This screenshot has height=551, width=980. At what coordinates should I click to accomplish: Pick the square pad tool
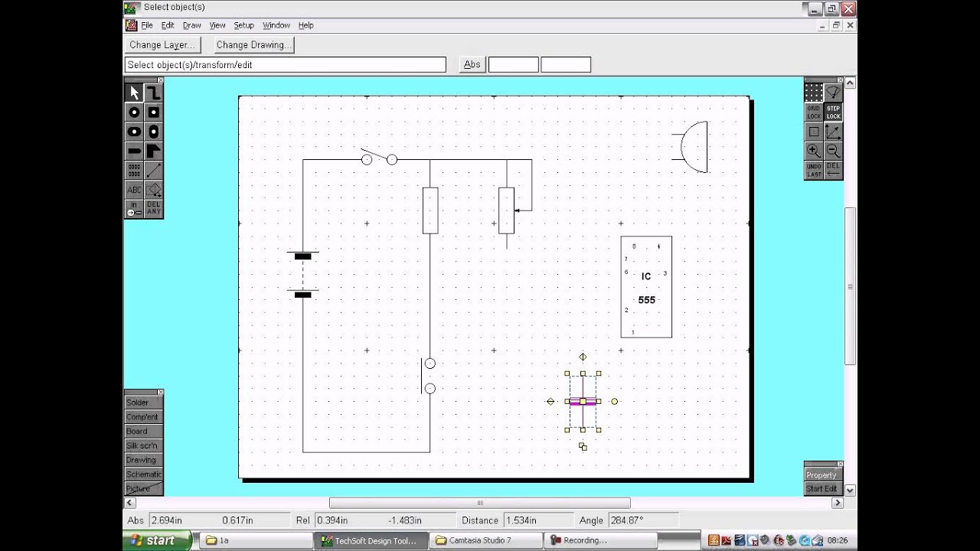[x=153, y=112]
